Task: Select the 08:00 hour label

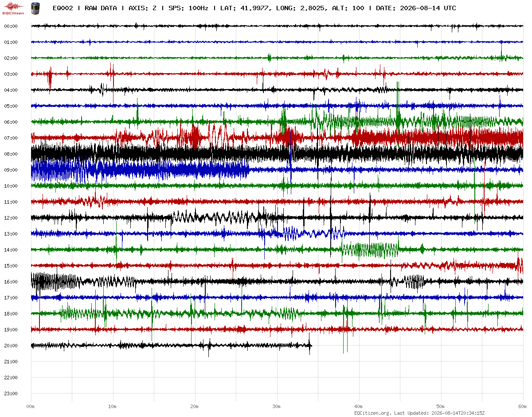Action: tap(11, 154)
